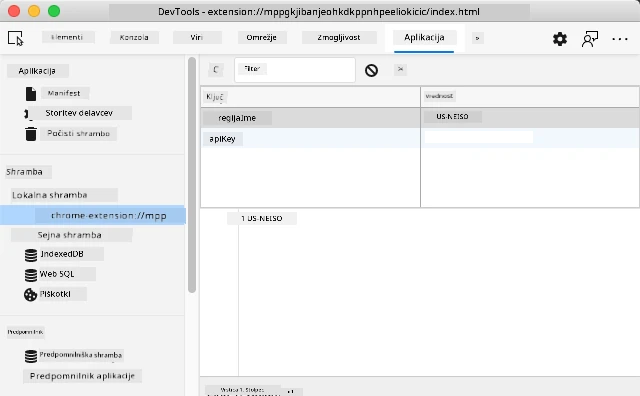
Task: Click the Vrednost column header
Action: pyautogui.click(x=530, y=97)
